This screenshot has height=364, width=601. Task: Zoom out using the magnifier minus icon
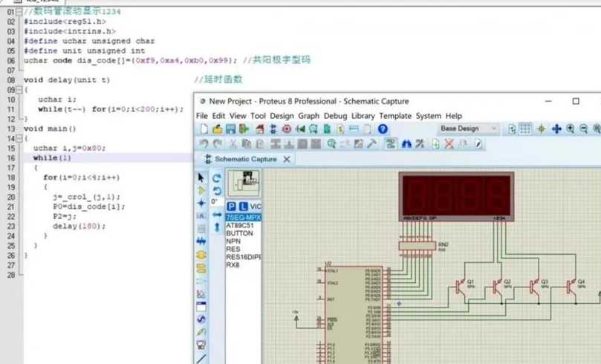tap(584, 129)
